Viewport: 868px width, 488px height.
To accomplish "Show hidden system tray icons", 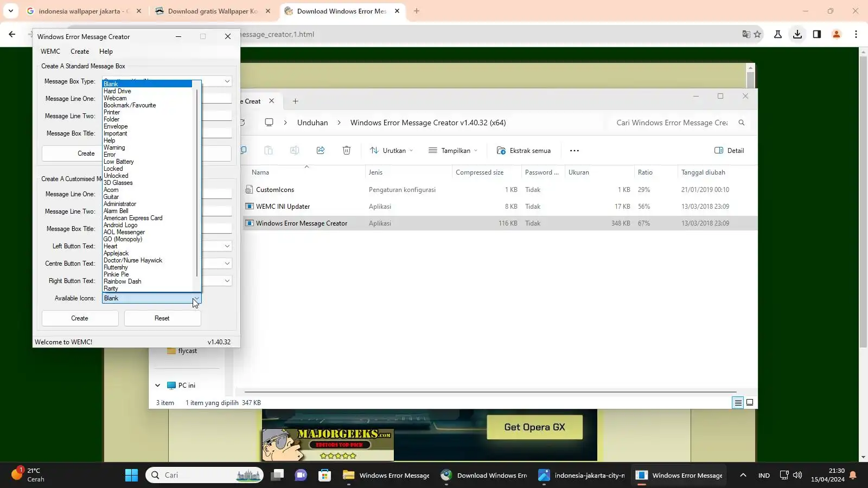I will [743, 476].
